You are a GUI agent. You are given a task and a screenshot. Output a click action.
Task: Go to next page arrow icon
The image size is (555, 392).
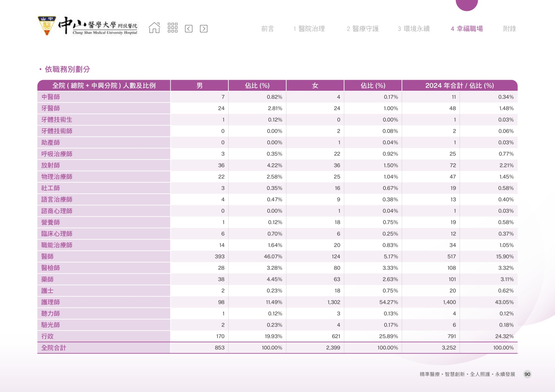(203, 29)
